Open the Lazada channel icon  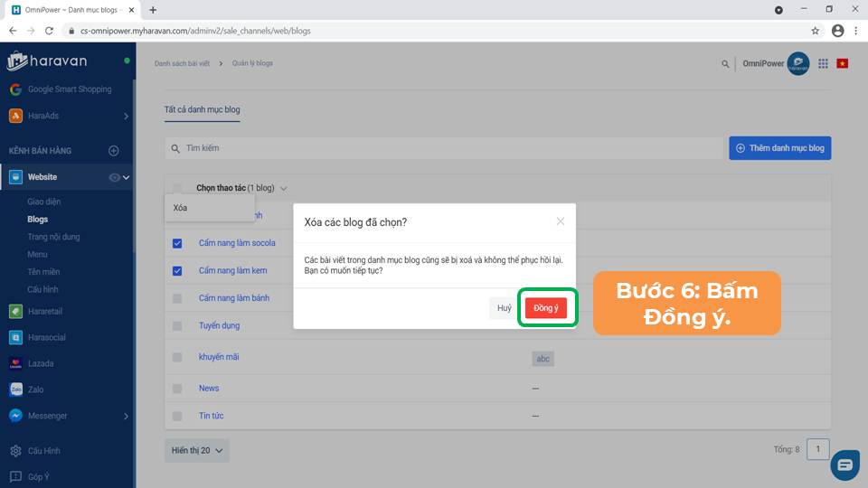pyautogui.click(x=15, y=363)
